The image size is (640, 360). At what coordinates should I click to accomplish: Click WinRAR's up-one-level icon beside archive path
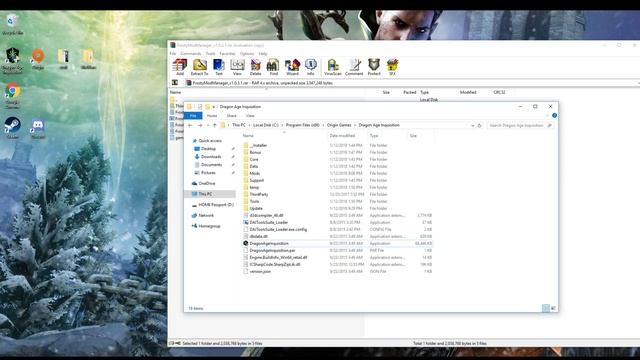[175, 83]
